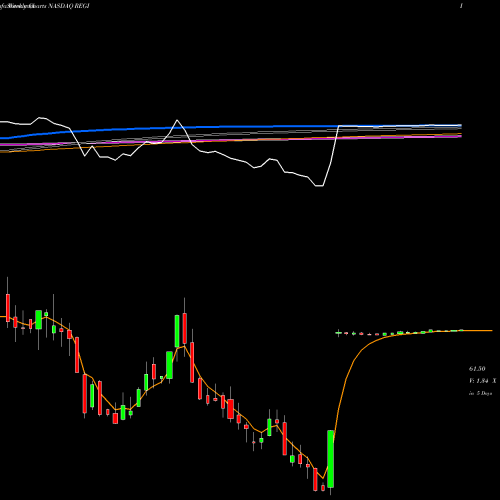Click the 'in 5 Days' label
Screen dimensions: 500x500
click(480, 393)
